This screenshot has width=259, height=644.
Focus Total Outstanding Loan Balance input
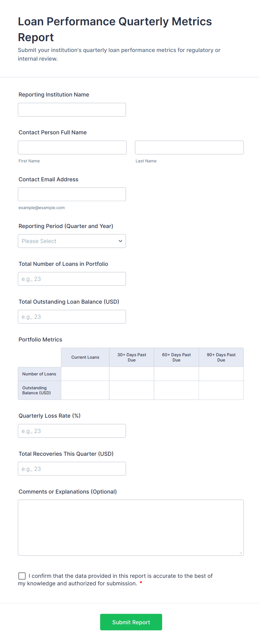coord(72,317)
